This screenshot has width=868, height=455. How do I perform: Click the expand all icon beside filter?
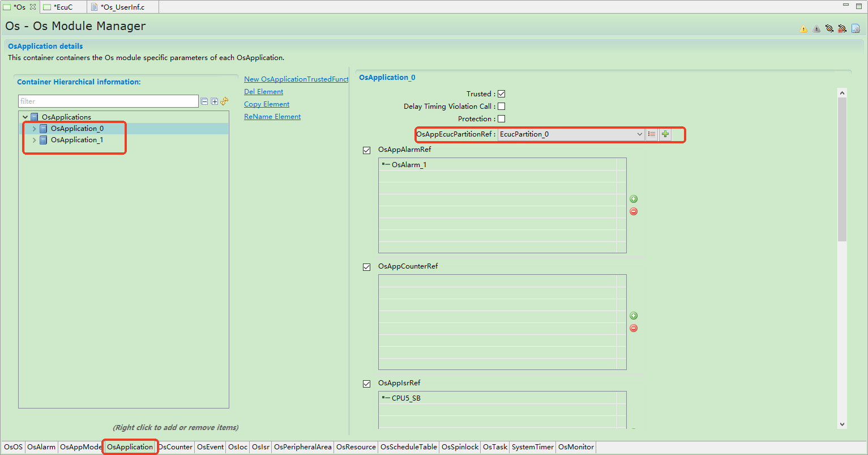[x=215, y=101]
